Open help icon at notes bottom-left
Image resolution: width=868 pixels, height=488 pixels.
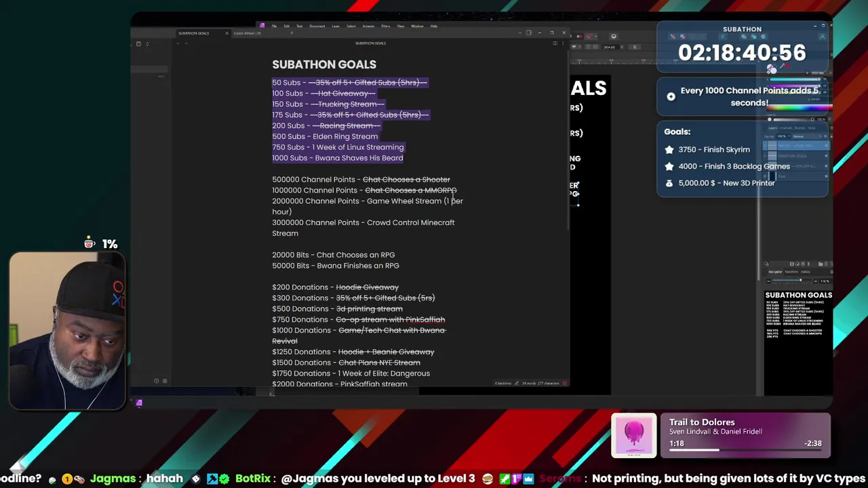coord(156,380)
